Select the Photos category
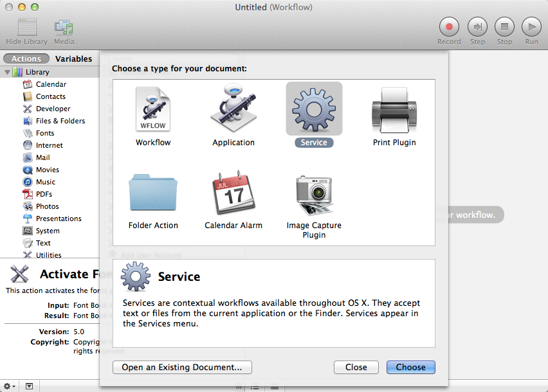Screen dimensions: 548x392 tap(47, 206)
